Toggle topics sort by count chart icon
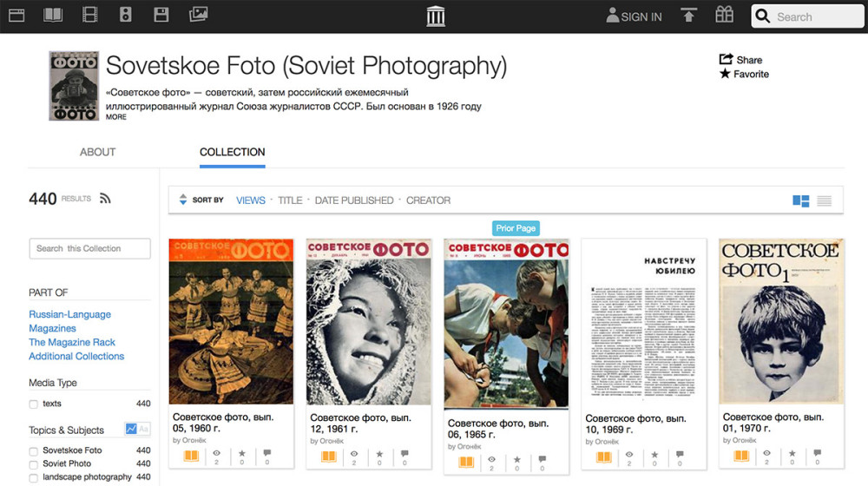 (131, 429)
